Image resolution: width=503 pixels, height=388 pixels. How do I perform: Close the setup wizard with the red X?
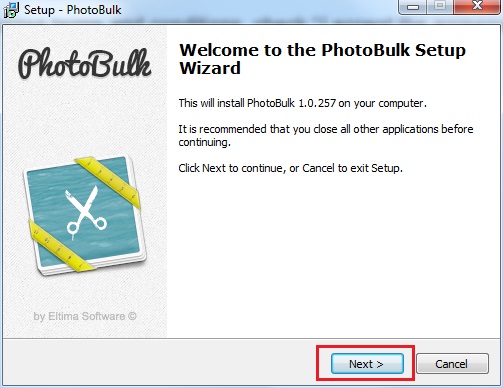click(x=478, y=6)
